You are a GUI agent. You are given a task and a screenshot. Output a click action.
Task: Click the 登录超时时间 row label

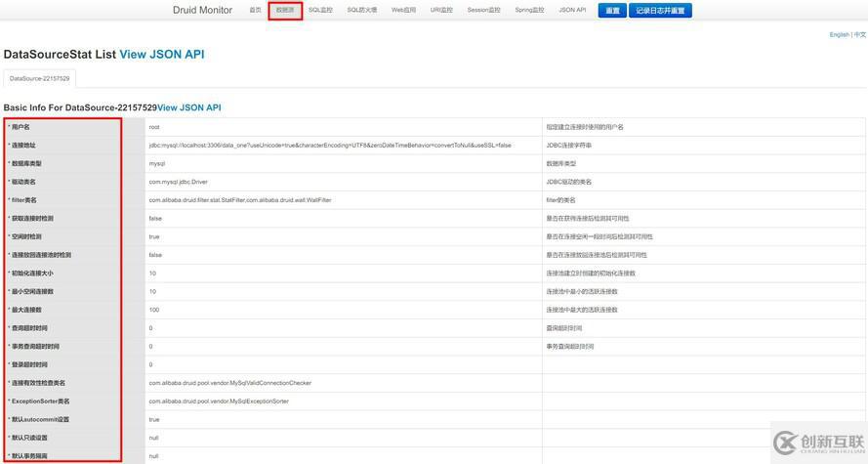coord(30,364)
